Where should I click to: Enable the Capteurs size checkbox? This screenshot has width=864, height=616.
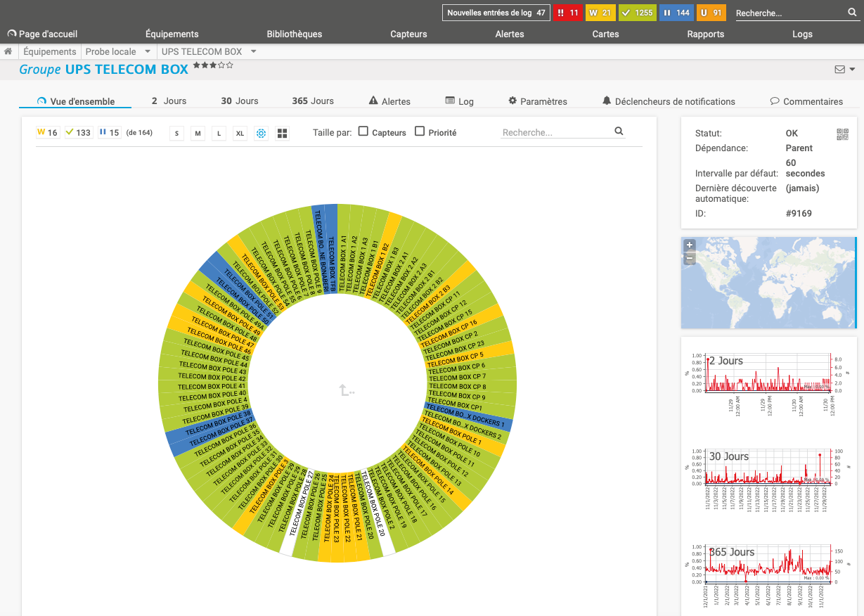363,131
